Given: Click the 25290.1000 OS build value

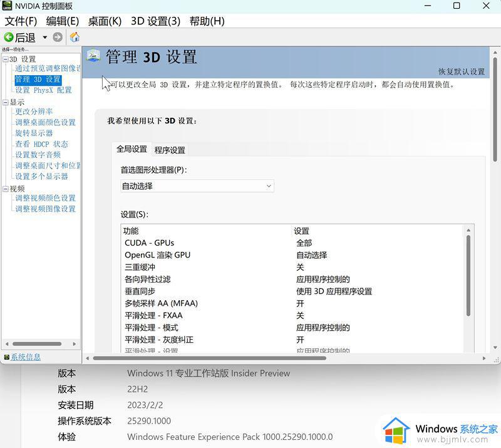Looking at the screenshot, I should click(x=149, y=421).
